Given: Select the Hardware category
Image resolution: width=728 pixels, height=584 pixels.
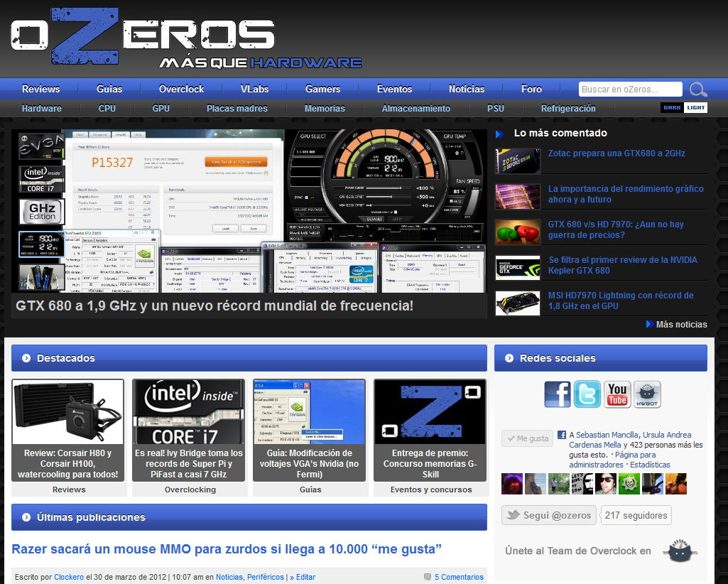Looking at the screenshot, I should tap(42, 108).
